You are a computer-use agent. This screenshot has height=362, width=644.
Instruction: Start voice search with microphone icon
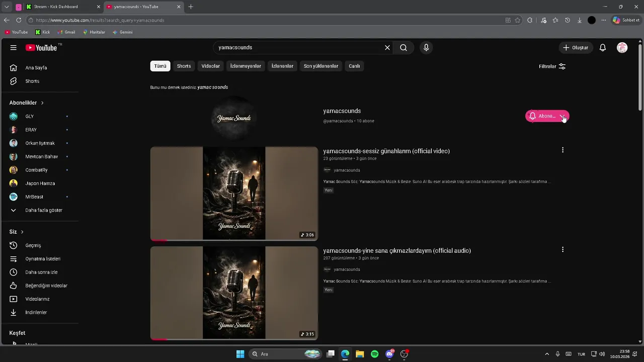click(x=426, y=48)
